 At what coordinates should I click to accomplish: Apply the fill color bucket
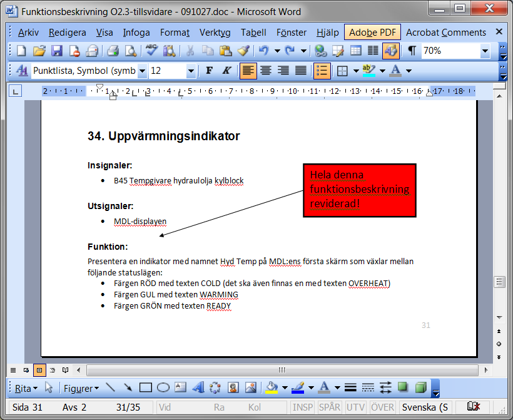272,388
